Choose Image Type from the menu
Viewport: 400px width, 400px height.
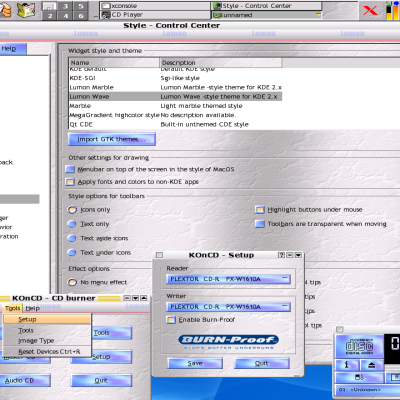47,341
